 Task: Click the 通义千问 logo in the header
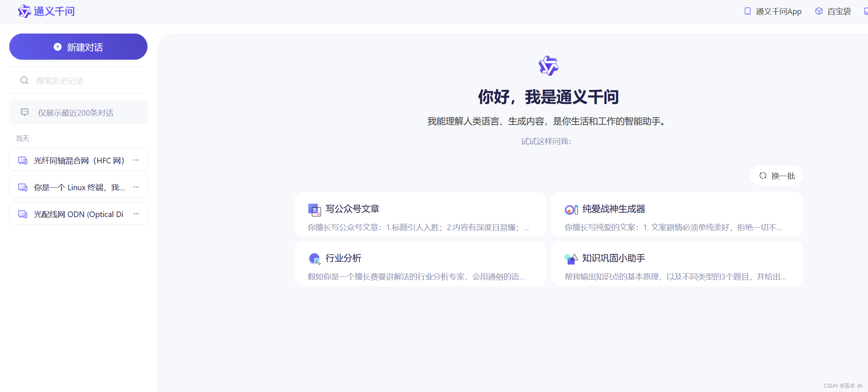[x=46, y=12]
